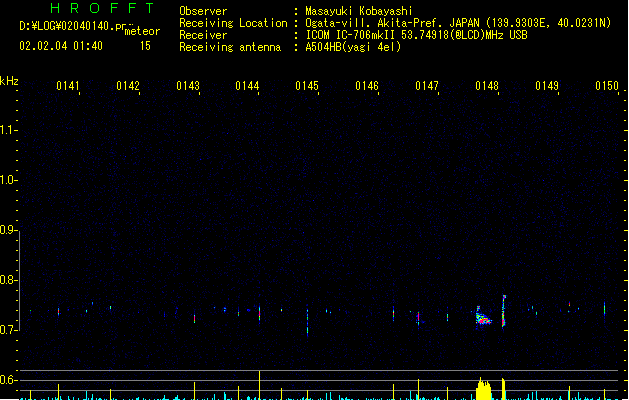Image resolution: width=629 pixels, height=400 pixels.
Task: Click the tall vertical echo after 0148
Action: click(504, 311)
